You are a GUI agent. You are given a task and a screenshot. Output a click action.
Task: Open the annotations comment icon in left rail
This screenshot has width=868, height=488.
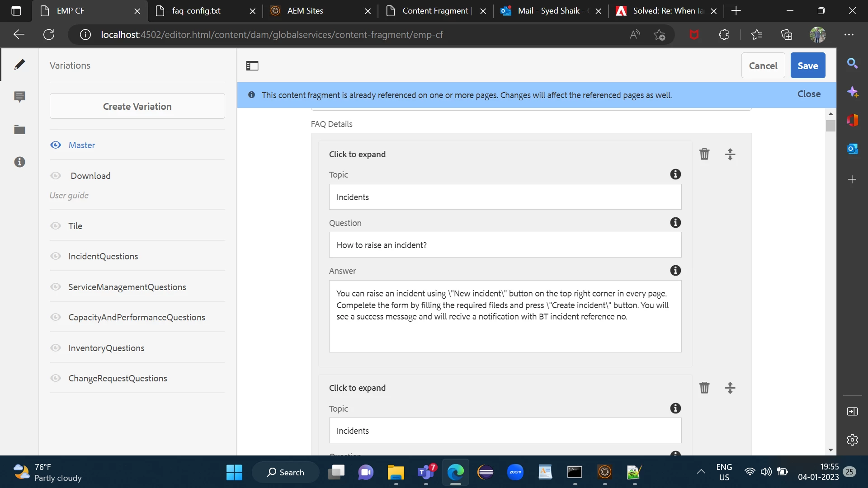click(19, 97)
